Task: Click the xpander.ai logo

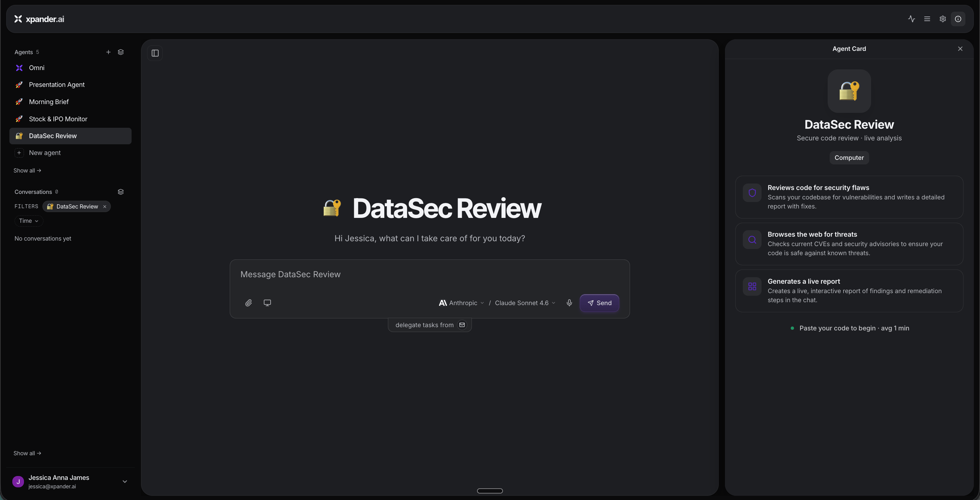Action: (x=39, y=19)
